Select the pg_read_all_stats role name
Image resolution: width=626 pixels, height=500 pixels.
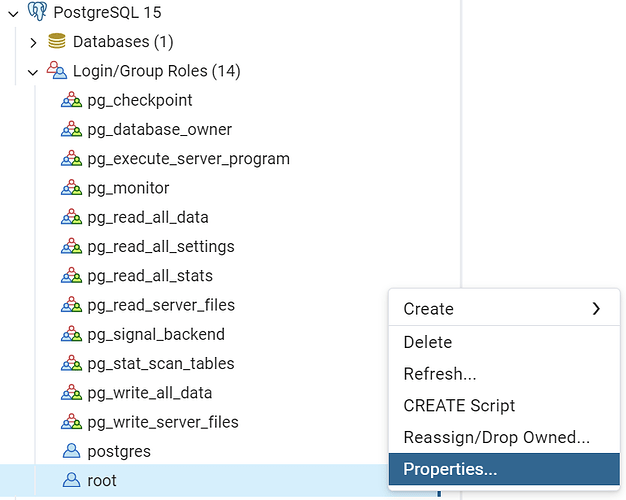(x=150, y=276)
